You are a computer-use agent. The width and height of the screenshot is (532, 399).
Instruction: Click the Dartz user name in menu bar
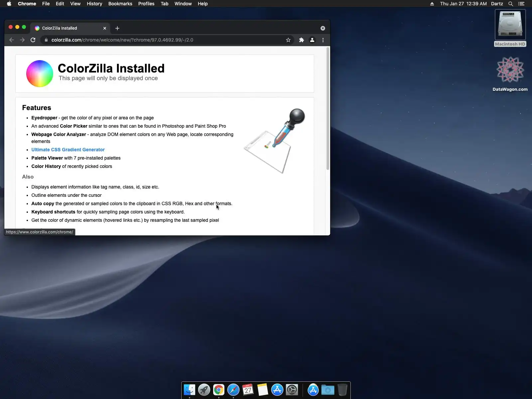coord(497,4)
